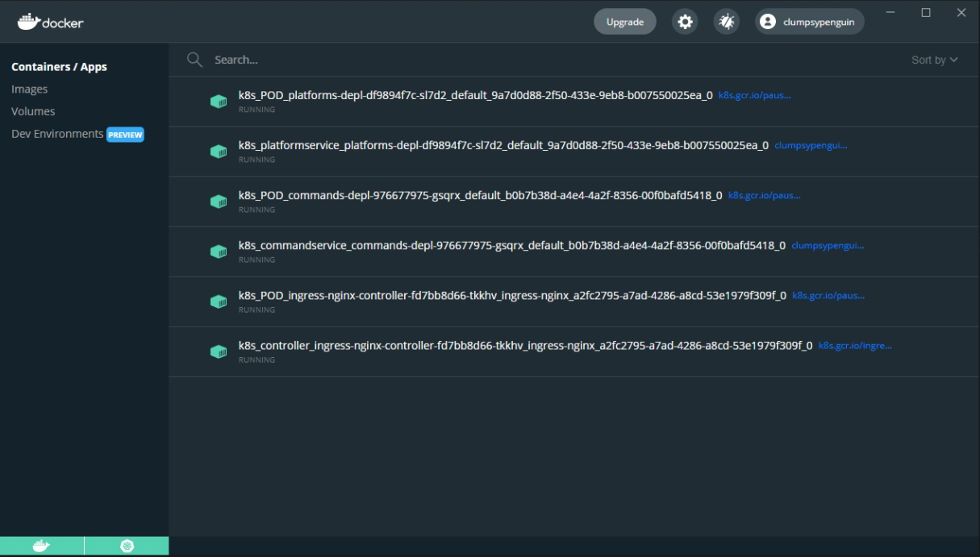This screenshot has height=557, width=980.
Task: Open clumpsypengui image link of platformservice row
Action: (x=811, y=146)
